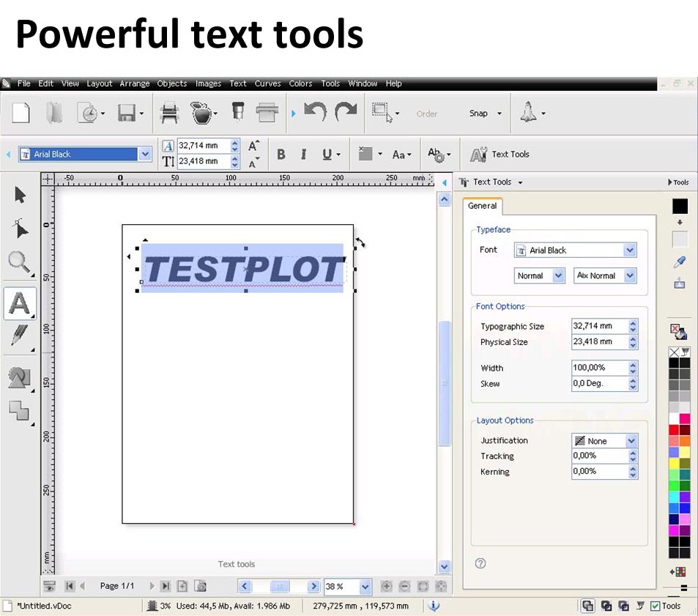Viewport: 698px width, 616px height.
Task: Go to the first page button
Action: click(70, 586)
